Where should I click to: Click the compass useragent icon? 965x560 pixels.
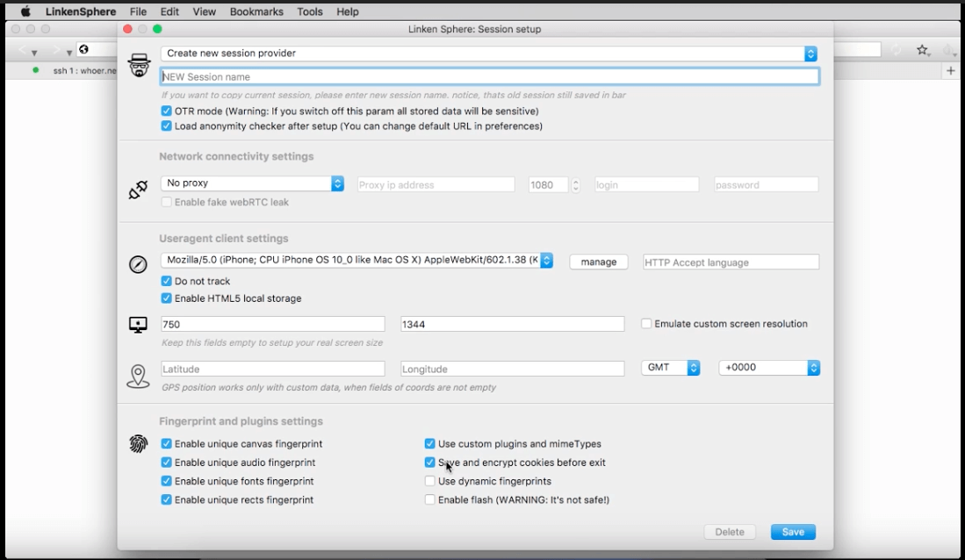138,264
